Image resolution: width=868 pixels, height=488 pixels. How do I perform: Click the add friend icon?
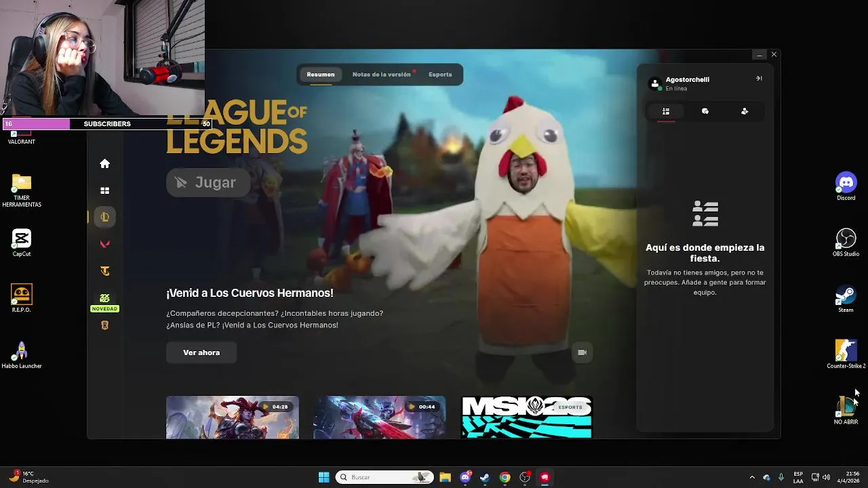pyautogui.click(x=745, y=111)
